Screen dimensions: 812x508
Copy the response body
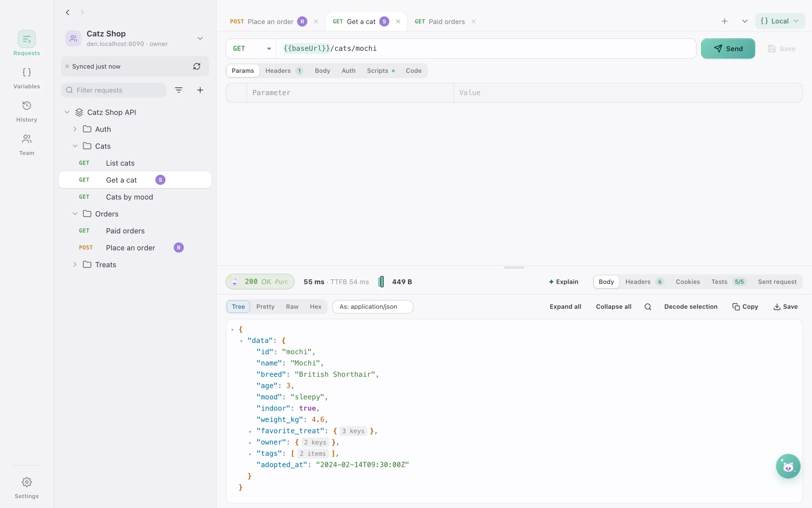745,306
